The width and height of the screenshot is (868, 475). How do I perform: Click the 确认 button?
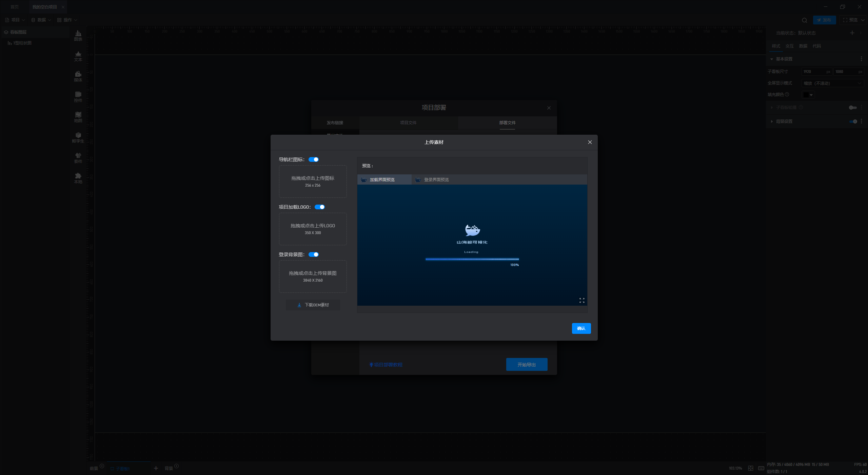[581, 328]
